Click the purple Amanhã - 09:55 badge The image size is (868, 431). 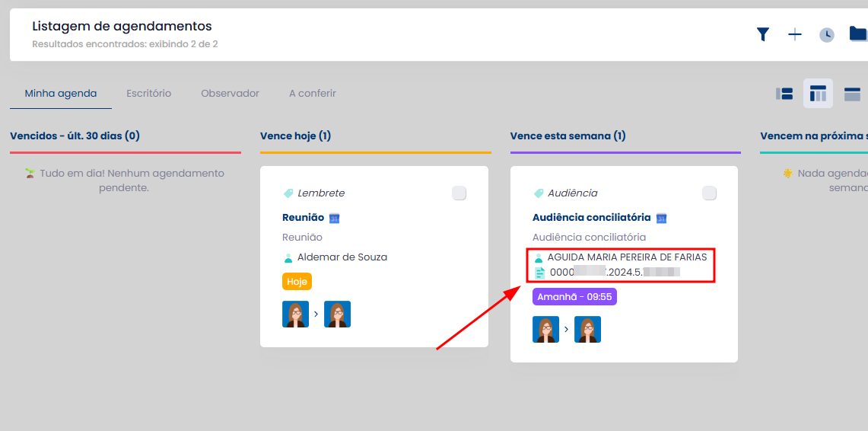pos(574,297)
